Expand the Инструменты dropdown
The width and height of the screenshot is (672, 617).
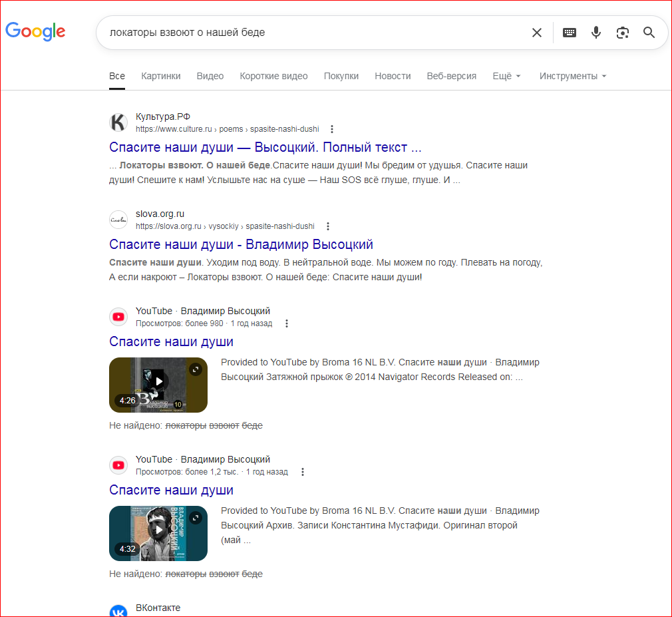tap(573, 76)
